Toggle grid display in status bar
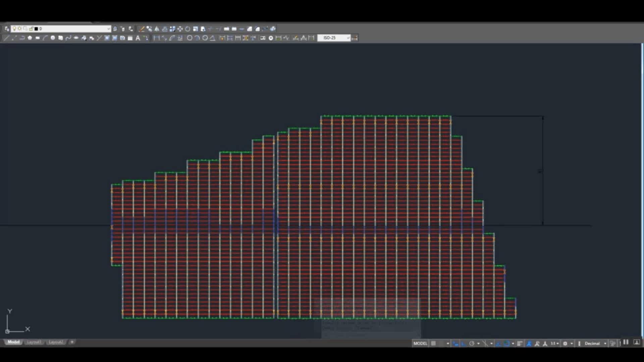Viewport: 644px width, 362px height. coord(433,343)
